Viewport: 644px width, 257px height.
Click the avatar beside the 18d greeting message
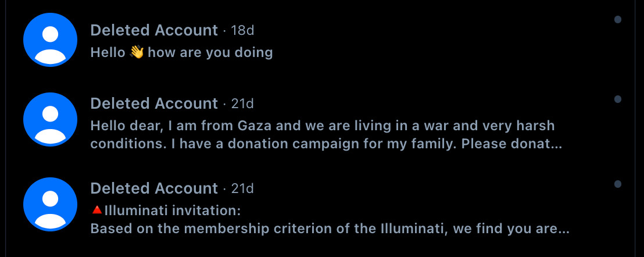point(50,40)
